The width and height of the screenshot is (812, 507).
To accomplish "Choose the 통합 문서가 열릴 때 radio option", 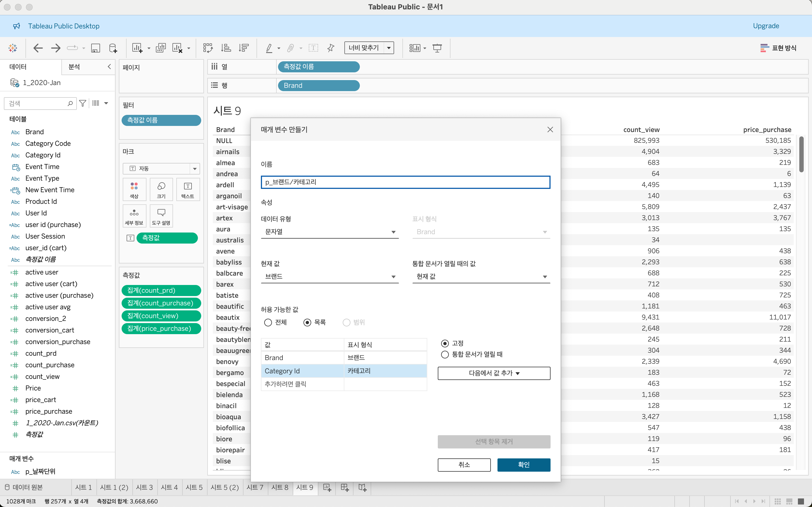I will pos(445,355).
